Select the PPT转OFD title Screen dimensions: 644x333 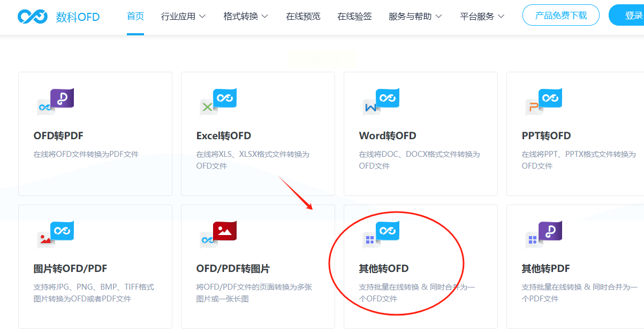tap(547, 135)
